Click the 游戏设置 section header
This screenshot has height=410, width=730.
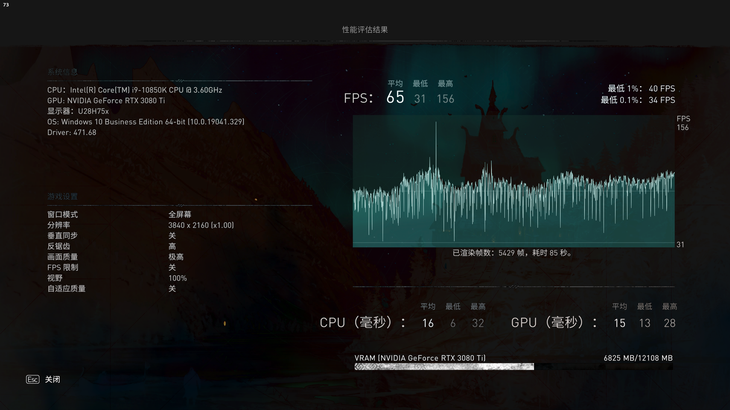tap(62, 197)
